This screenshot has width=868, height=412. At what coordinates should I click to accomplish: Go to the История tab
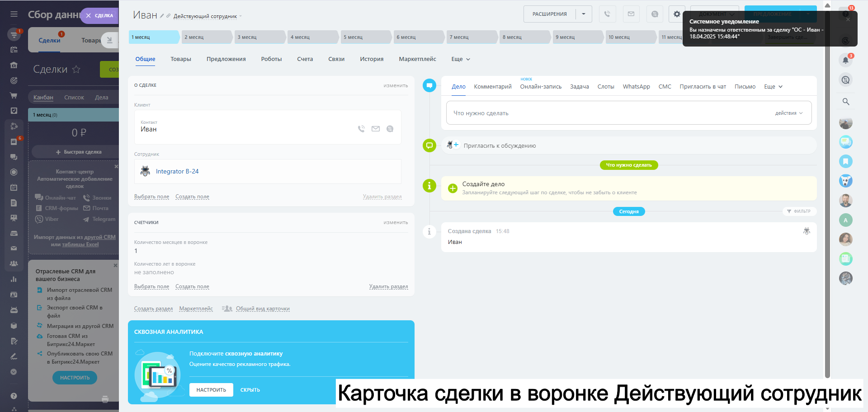[x=372, y=59]
